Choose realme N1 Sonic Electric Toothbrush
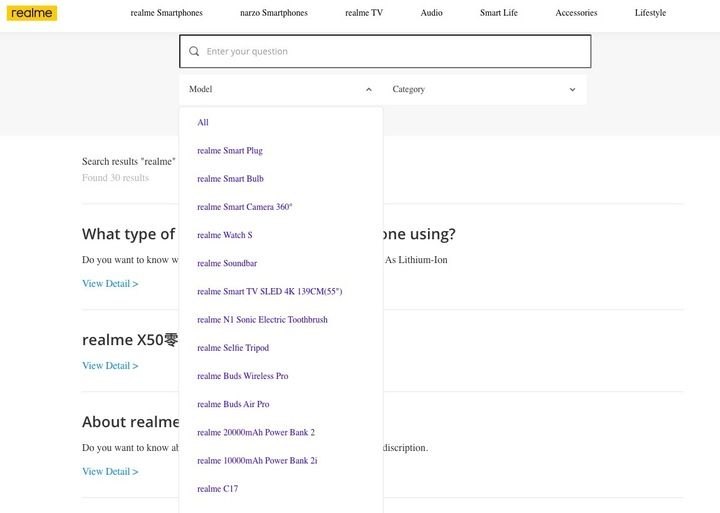Screen dimensions: 720x513 (262, 320)
